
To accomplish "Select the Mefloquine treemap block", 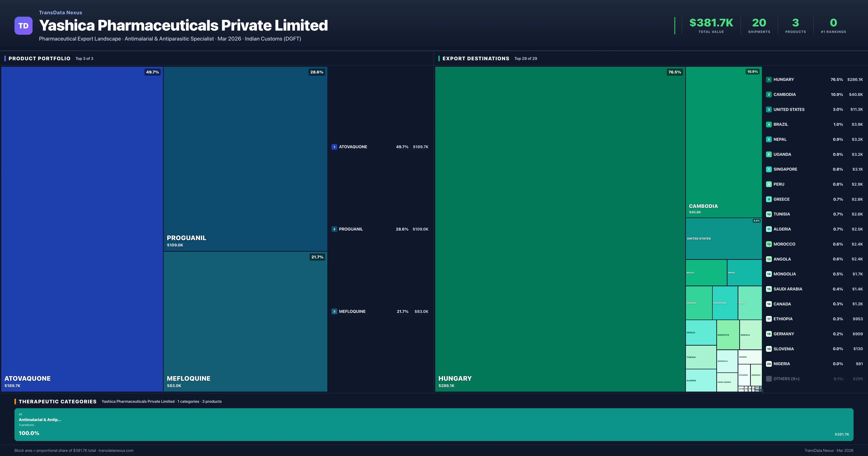I will pyautogui.click(x=245, y=321).
